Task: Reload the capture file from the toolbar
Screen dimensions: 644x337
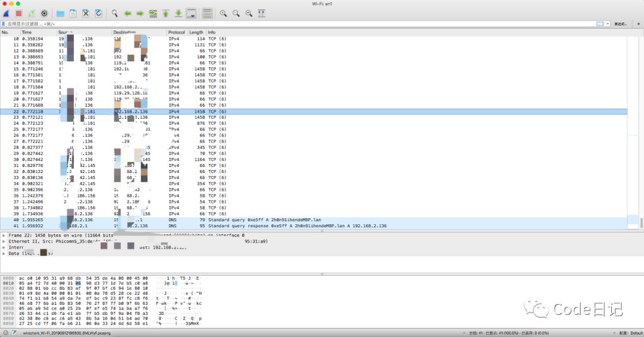Action: 98,14
